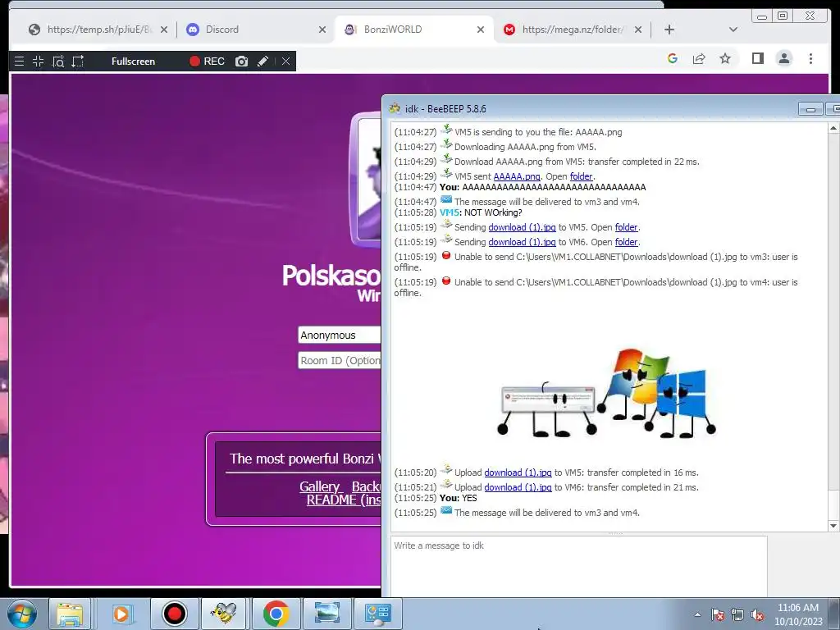This screenshot has width=840, height=630.
Task: Start recording with the REC button
Action: (207, 61)
